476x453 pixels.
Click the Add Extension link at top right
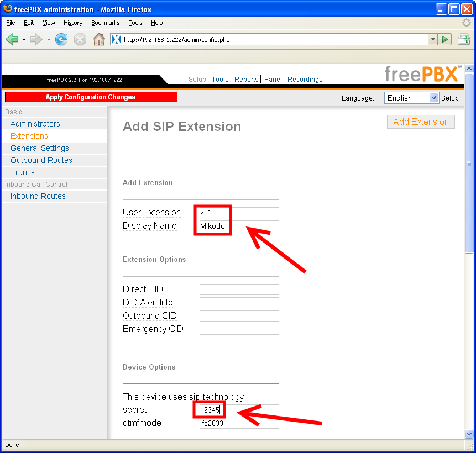click(x=421, y=122)
